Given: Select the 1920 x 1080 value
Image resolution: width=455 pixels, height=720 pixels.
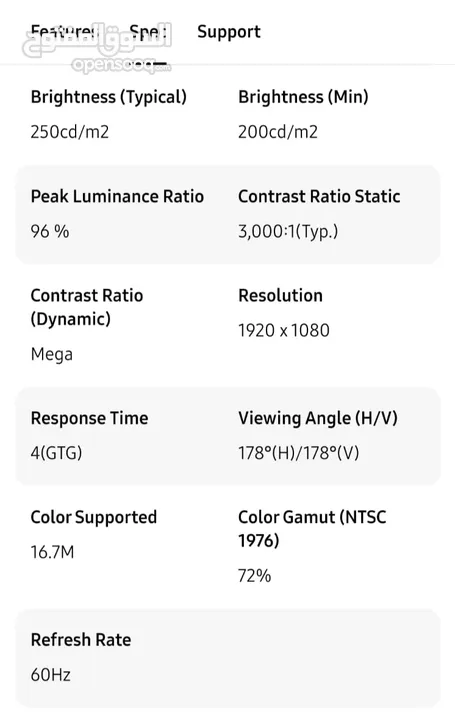Looking at the screenshot, I should pos(284,330).
